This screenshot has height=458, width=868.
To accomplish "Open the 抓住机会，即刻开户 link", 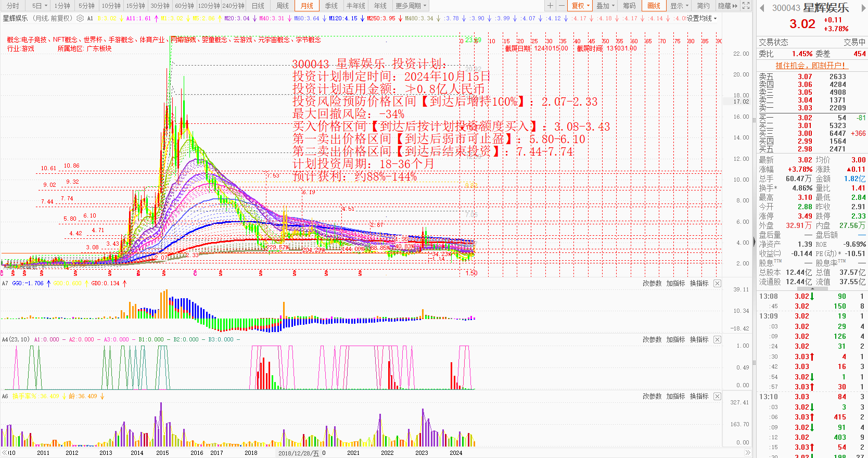I will click(x=811, y=66).
